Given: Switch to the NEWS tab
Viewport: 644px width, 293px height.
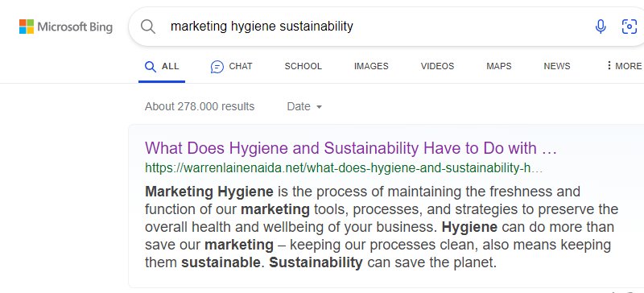Looking at the screenshot, I should pos(557,66).
